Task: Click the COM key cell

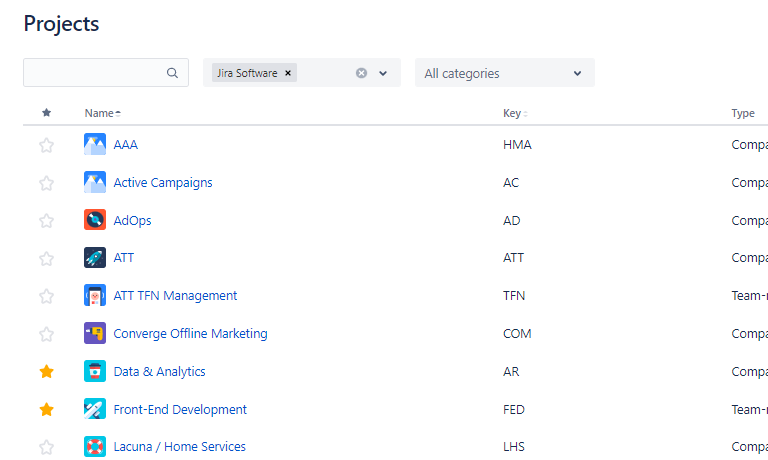Action: click(x=517, y=334)
